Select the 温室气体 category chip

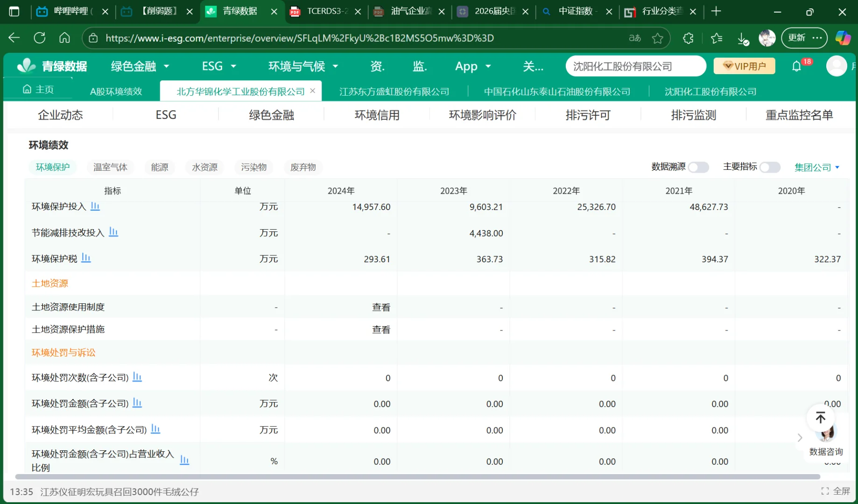(x=110, y=167)
